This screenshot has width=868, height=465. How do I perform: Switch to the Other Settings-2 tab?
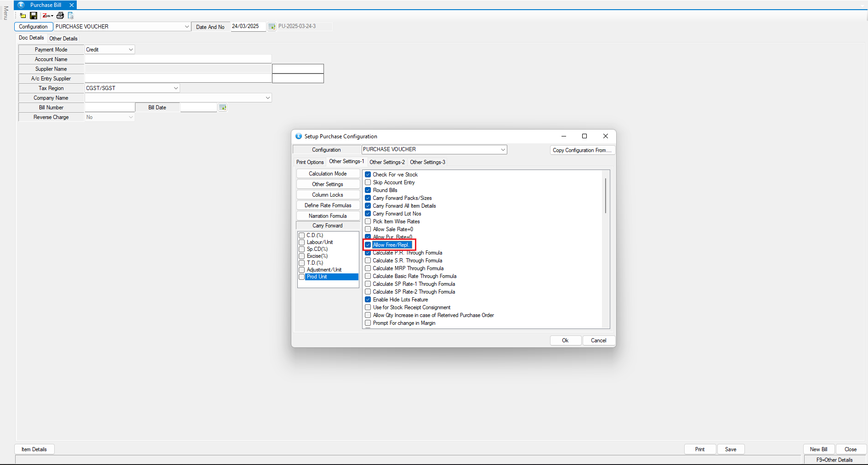point(387,162)
